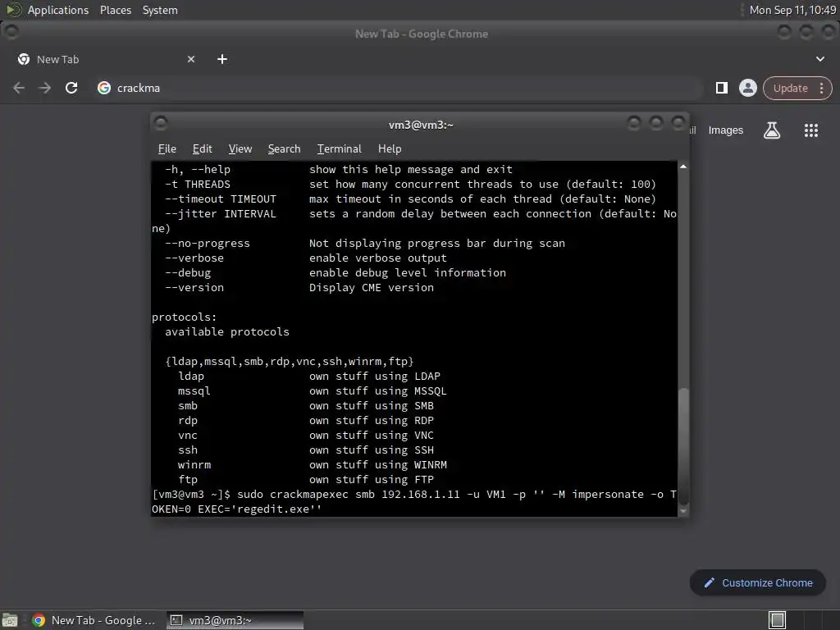Click the Update button in Chrome
Image resolution: width=840 pixels, height=630 pixels.
[x=790, y=89]
